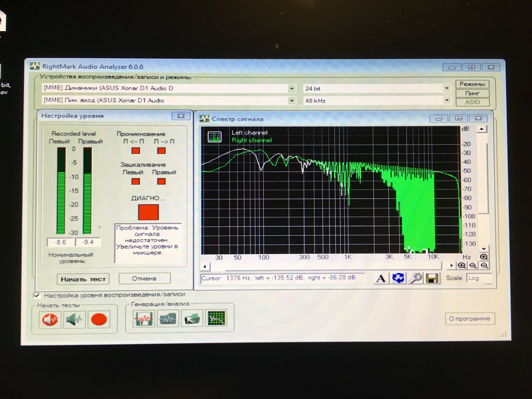Click the red speaker playback test icon

coord(50,320)
